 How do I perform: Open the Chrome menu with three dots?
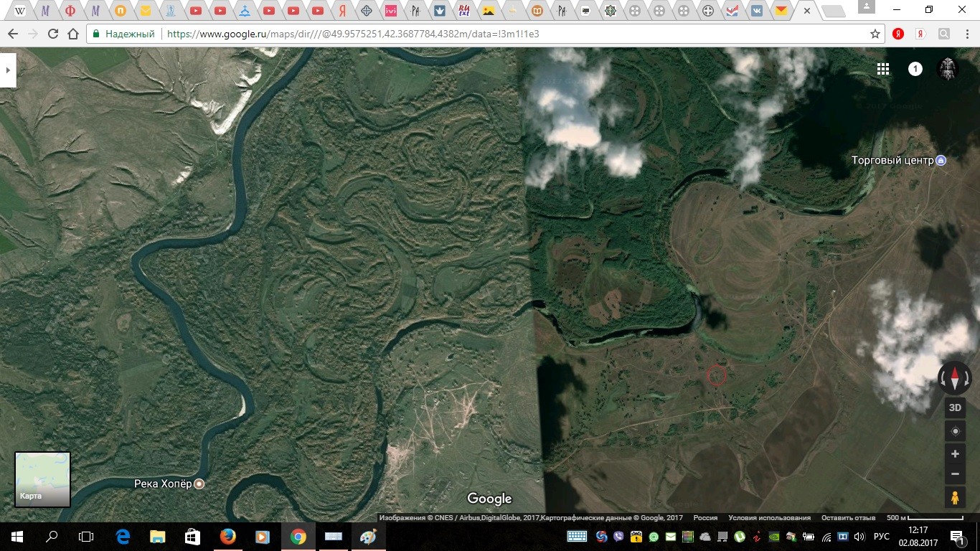(966, 34)
